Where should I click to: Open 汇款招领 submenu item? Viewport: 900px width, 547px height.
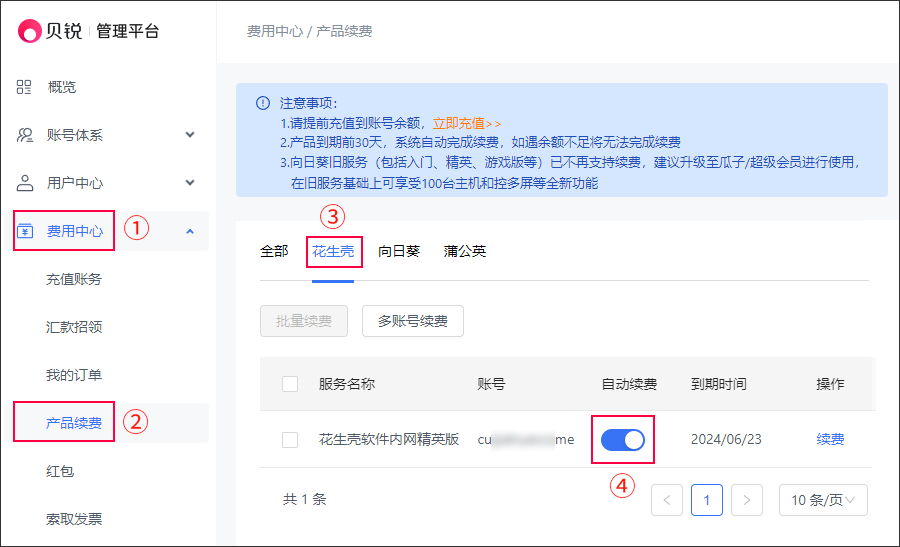pyautogui.click(x=74, y=327)
